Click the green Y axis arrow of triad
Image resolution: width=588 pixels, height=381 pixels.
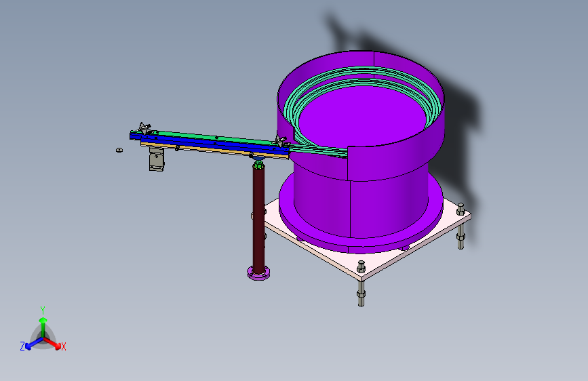click(x=43, y=326)
